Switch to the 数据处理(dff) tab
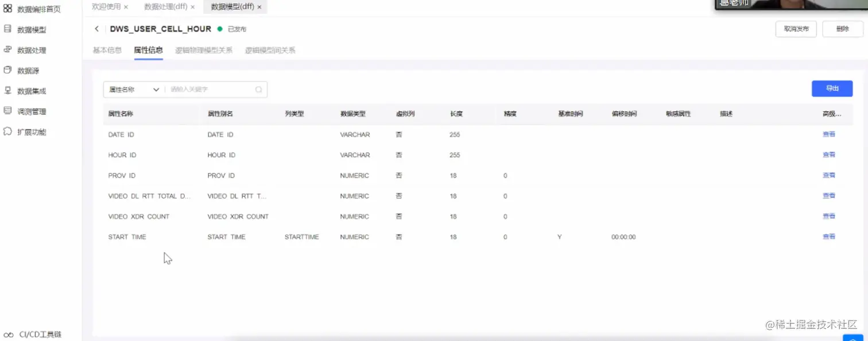The height and width of the screenshot is (341, 868). click(x=165, y=7)
